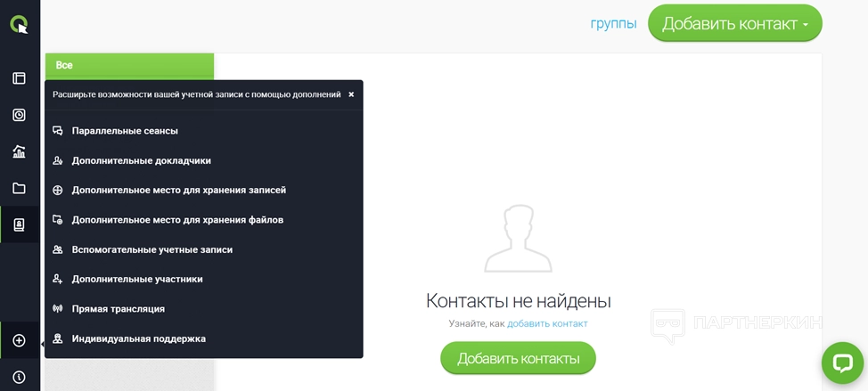Click the green logo in sidebar
The image size is (868, 391).
coord(19,24)
